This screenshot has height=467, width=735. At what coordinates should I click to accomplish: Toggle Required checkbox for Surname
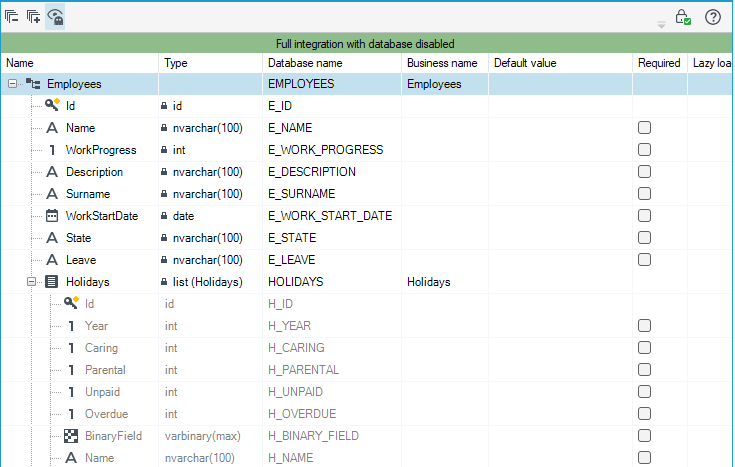click(645, 194)
